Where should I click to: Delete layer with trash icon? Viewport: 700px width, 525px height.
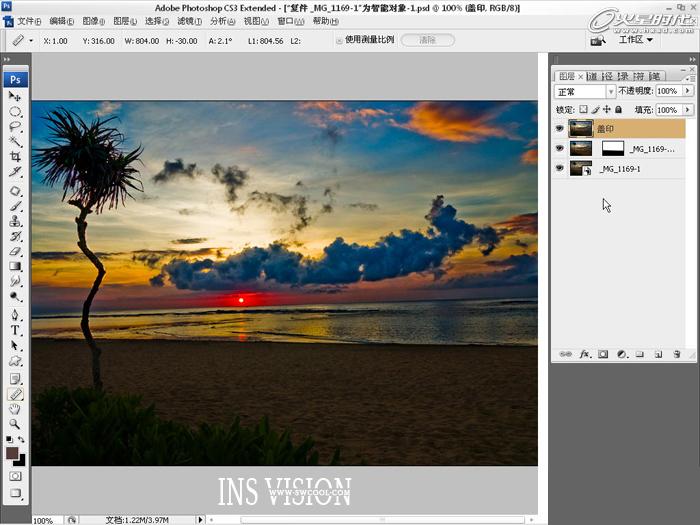677,354
